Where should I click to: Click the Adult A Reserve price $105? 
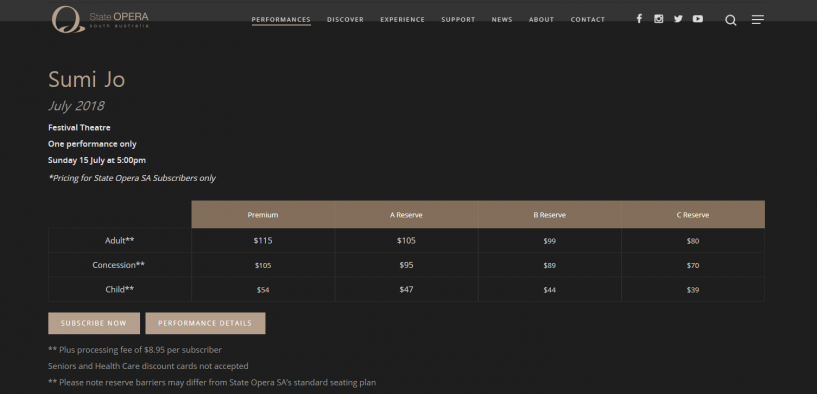tap(406, 240)
